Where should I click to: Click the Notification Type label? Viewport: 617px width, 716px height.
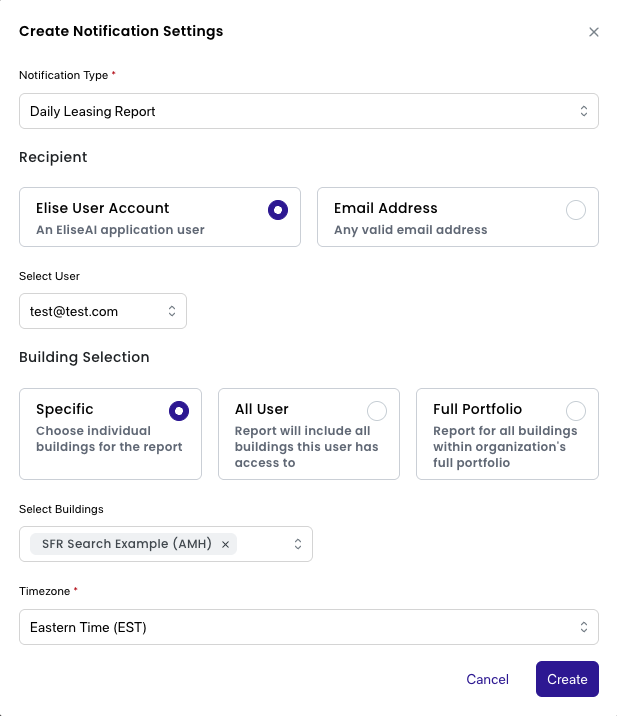pos(63,75)
